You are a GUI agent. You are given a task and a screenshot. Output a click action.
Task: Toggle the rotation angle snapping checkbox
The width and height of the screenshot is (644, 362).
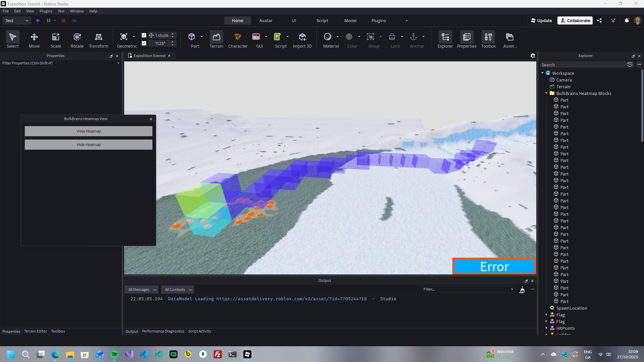[x=144, y=43]
